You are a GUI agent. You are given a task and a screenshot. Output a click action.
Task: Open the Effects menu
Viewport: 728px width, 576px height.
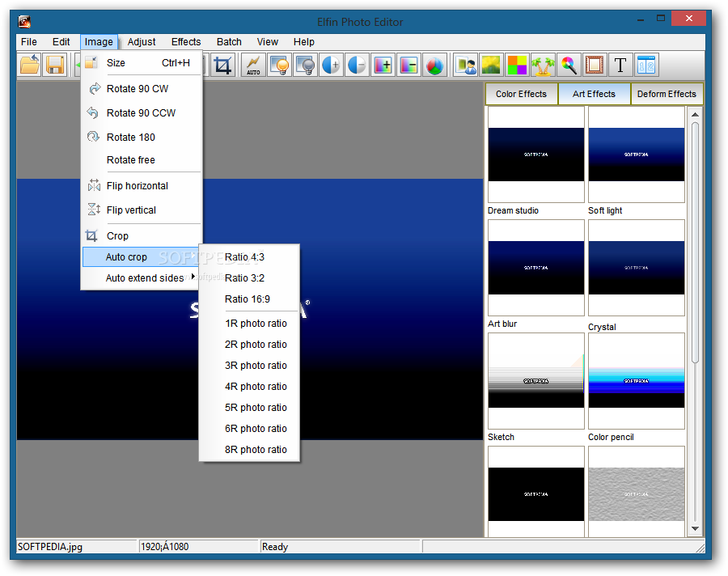click(x=186, y=42)
